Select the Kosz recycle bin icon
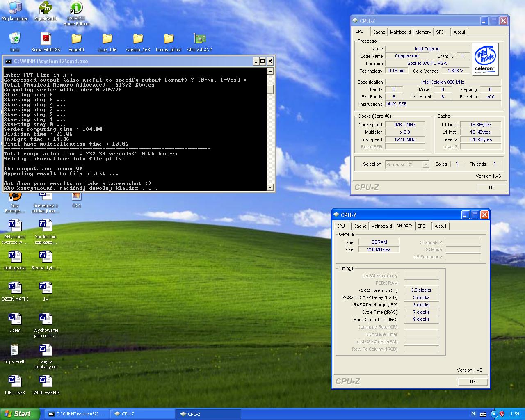525x420 pixels. click(x=15, y=42)
